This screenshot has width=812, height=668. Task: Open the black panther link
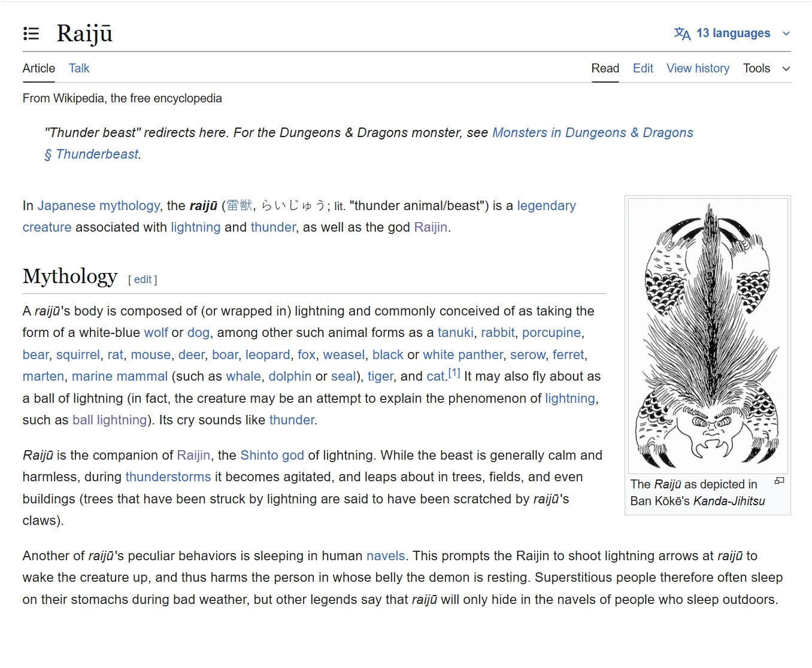[x=388, y=355]
